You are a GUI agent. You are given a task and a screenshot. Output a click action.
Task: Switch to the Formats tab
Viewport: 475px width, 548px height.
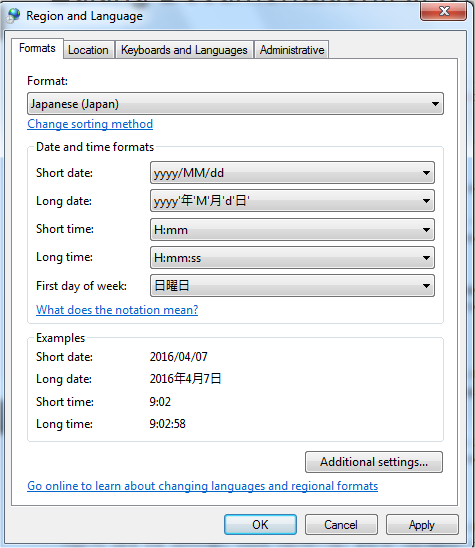[x=37, y=48]
